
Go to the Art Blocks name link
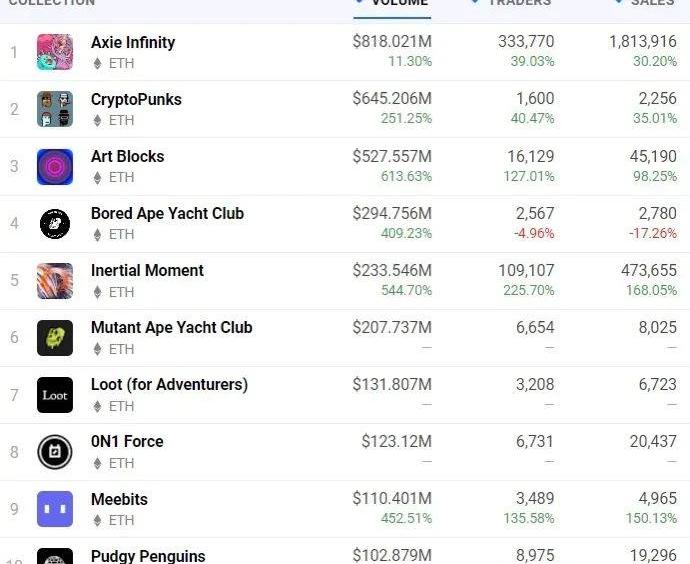pos(127,156)
